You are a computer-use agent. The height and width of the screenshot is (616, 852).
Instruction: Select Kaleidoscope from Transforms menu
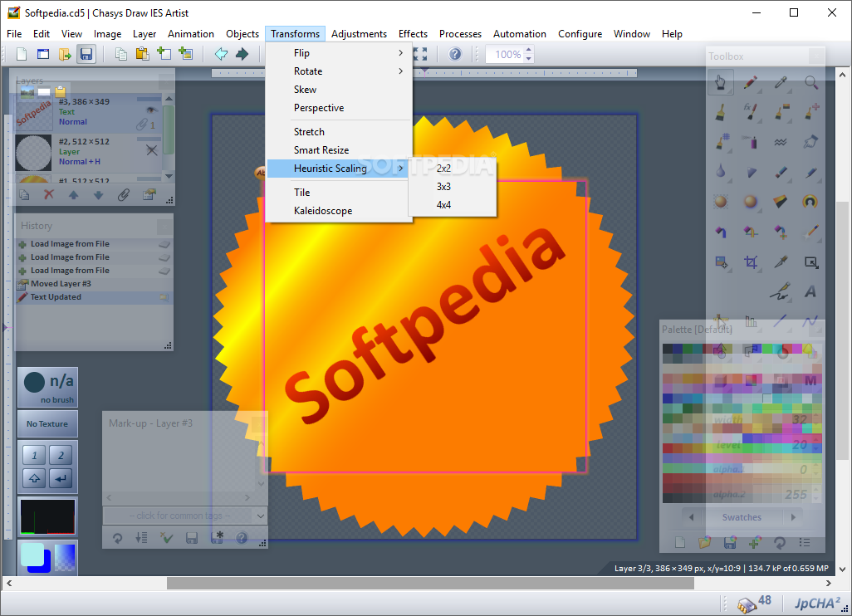click(x=339, y=211)
